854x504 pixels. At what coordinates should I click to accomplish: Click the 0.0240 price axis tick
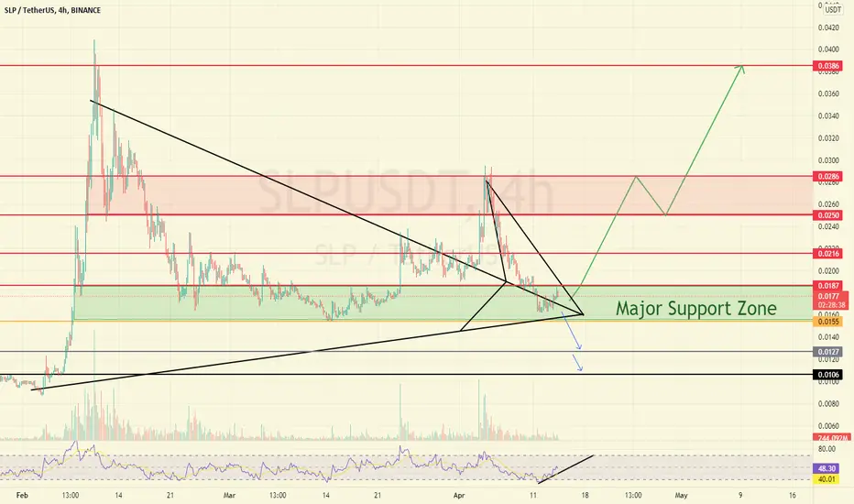(828, 226)
